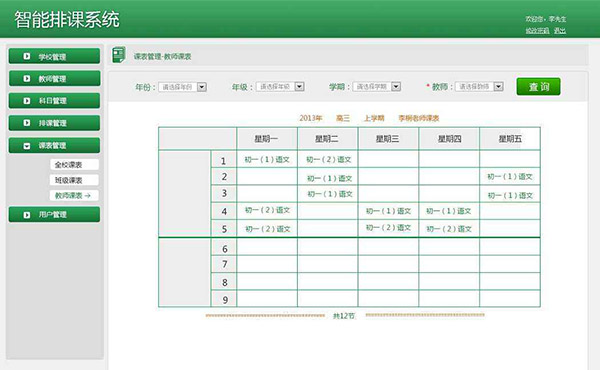Click the 星期五 column header

tap(510, 139)
